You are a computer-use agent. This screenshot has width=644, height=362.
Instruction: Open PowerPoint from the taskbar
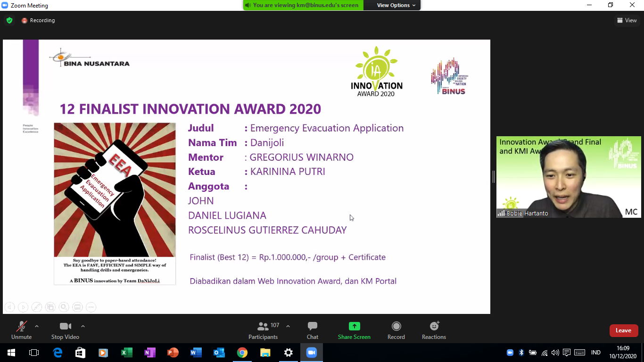[x=173, y=353]
